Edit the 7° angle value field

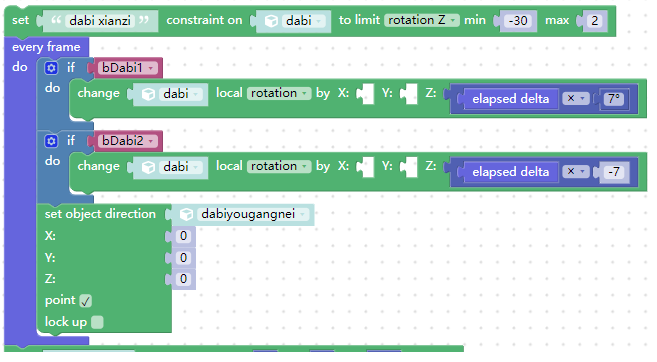[614, 99]
